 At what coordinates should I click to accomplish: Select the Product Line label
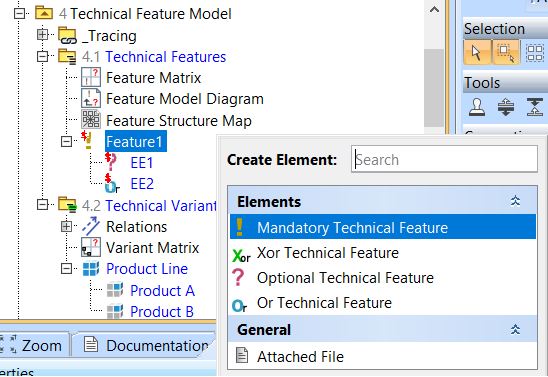pos(147,269)
